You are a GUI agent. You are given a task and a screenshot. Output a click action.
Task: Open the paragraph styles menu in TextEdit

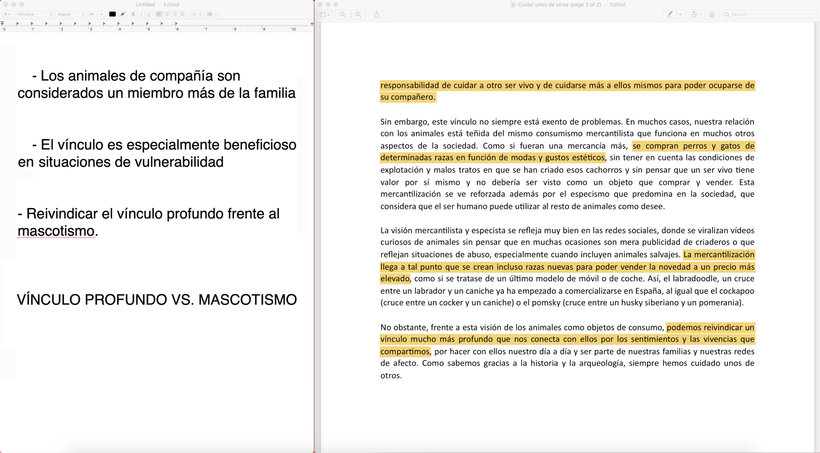(x=7, y=14)
